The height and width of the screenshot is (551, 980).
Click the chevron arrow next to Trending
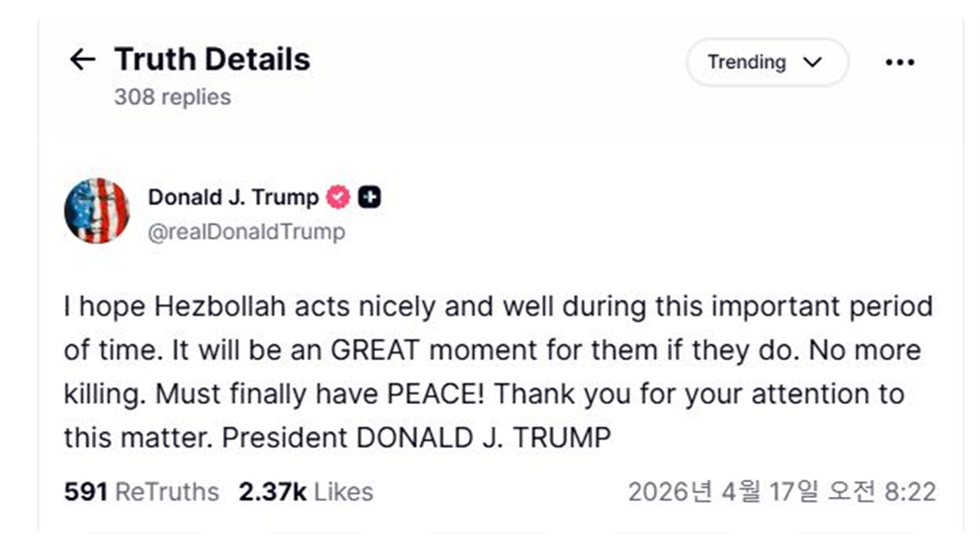click(812, 62)
